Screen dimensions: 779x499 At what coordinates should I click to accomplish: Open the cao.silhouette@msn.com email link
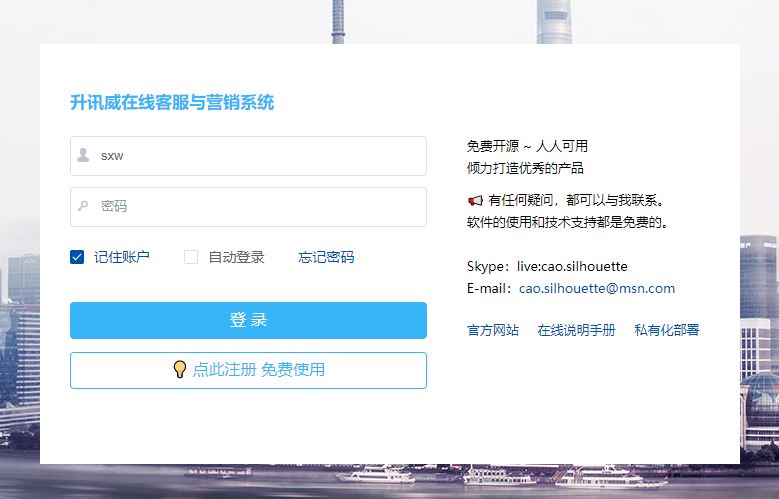click(597, 288)
